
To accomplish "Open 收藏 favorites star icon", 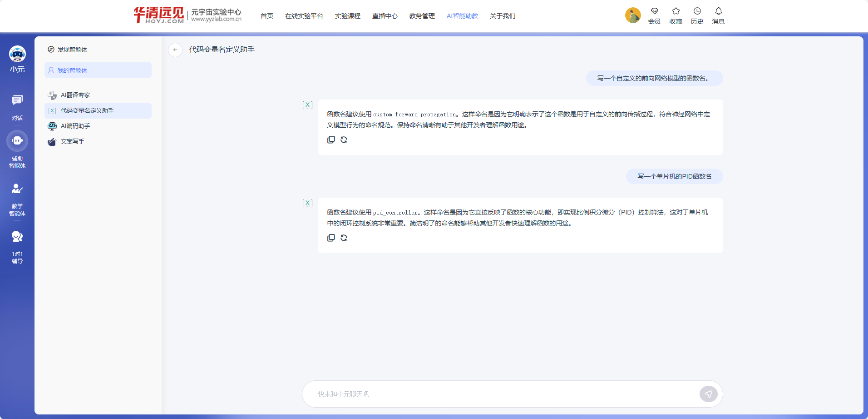I will pos(676,15).
